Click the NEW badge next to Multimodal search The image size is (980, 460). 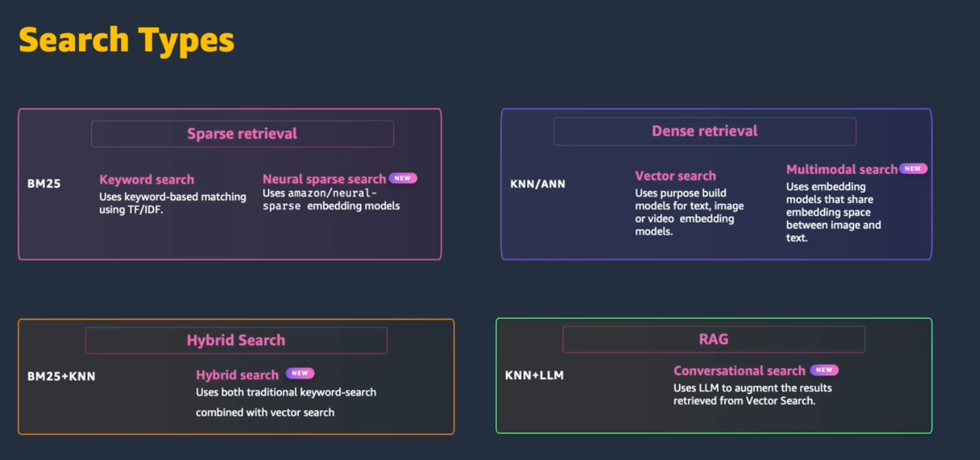point(913,169)
